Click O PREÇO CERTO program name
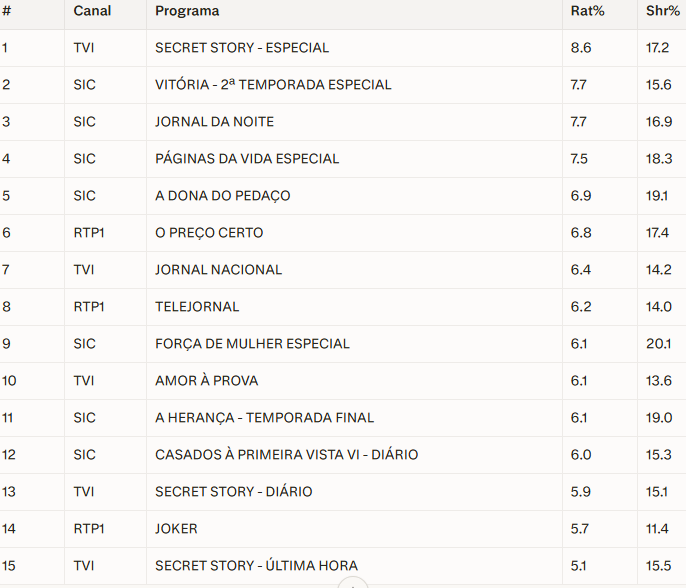Screen dimensions: 686x588 (x=209, y=233)
